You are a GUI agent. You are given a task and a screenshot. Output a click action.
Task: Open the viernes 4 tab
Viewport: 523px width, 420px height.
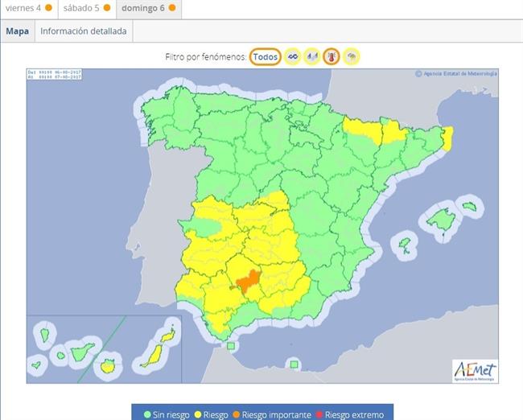(x=29, y=8)
